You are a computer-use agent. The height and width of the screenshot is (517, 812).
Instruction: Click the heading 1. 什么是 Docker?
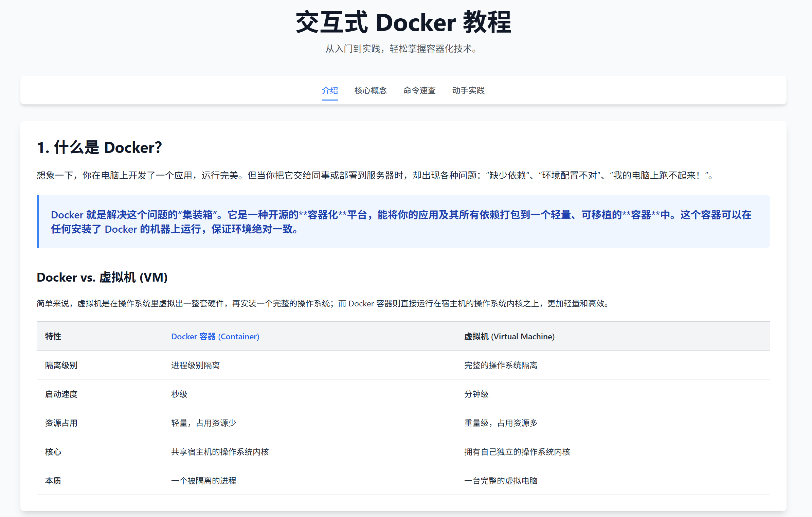click(x=99, y=148)
